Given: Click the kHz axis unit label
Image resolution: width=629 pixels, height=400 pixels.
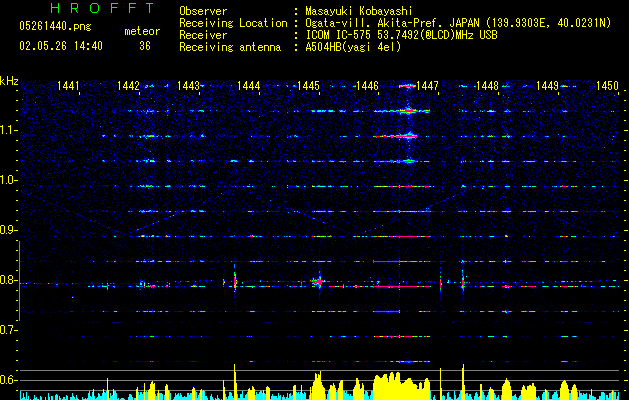Looking at the screenshot, I should pyautogui.click(x=9, y=81).
